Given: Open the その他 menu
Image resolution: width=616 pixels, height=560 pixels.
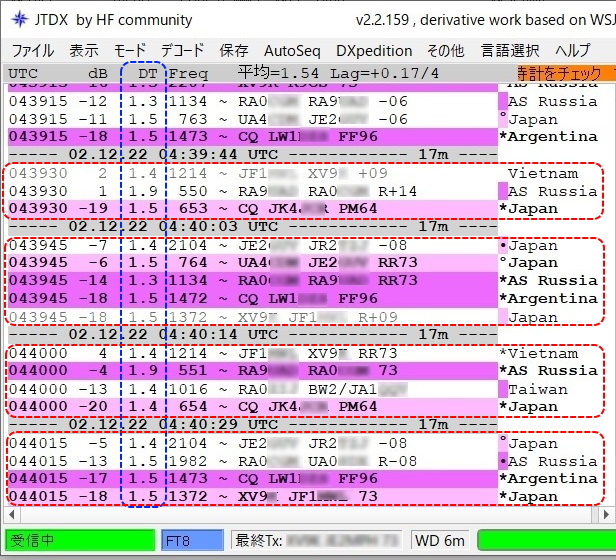Looking at the screenshot, I should click(446, 51).
